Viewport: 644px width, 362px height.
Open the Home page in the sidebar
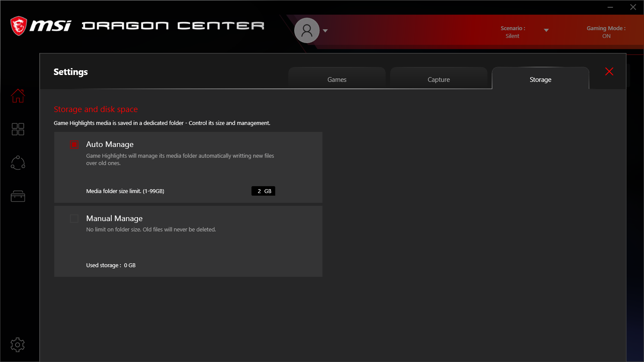(x=18, y=96)
